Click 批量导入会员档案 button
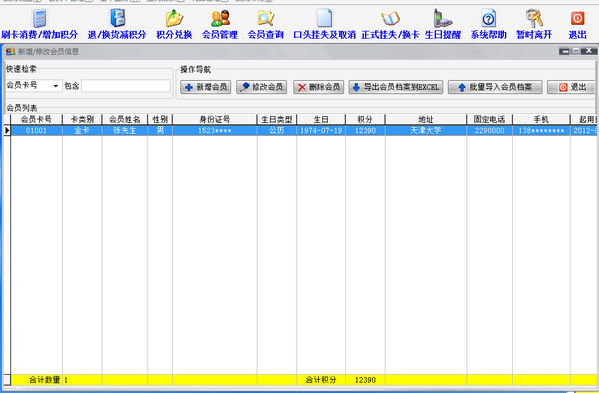The width and height of the screenshot is (599, 393). [x=495, y=87]
